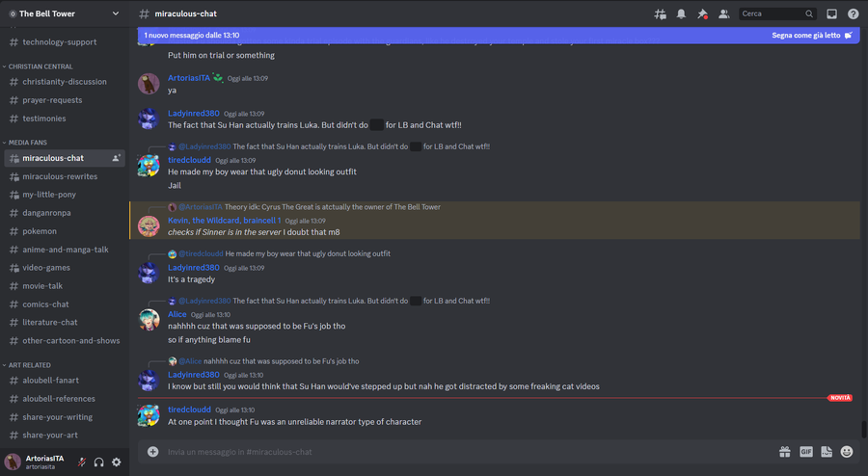The height and width of the screenshot is (476, 868).
Task: Open the emoji picker
Action: (x=847, y=451)
